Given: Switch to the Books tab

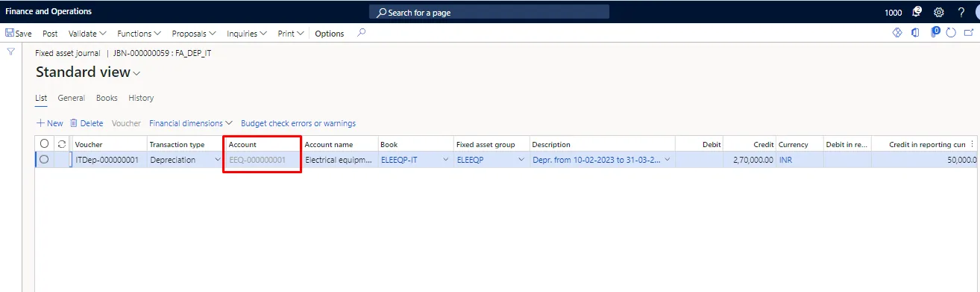Looking at the screenshot, I should pos(107,98).
